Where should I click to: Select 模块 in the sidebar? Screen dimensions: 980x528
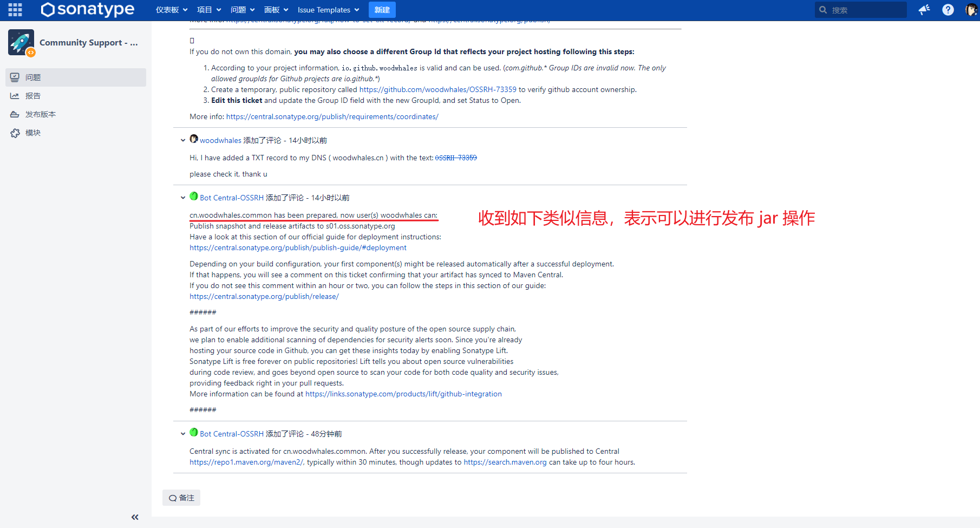tap(76, 133)
